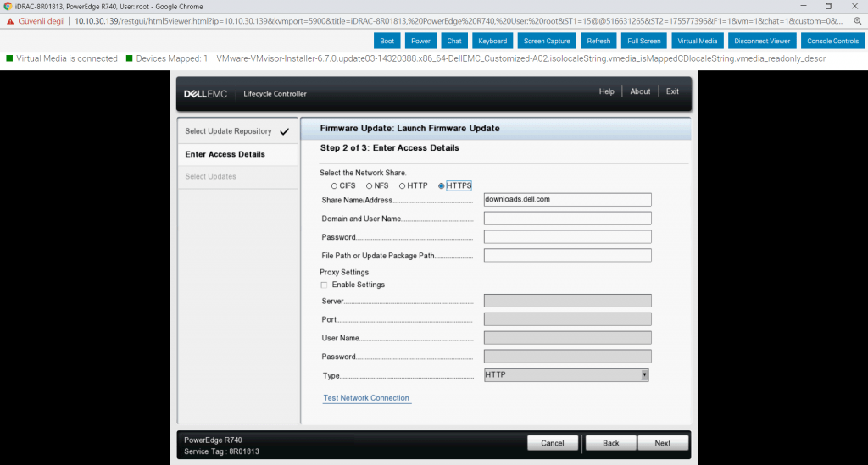Click the Screen Capture button
This screenshot has height=465, width=868.
pos(547,41)
